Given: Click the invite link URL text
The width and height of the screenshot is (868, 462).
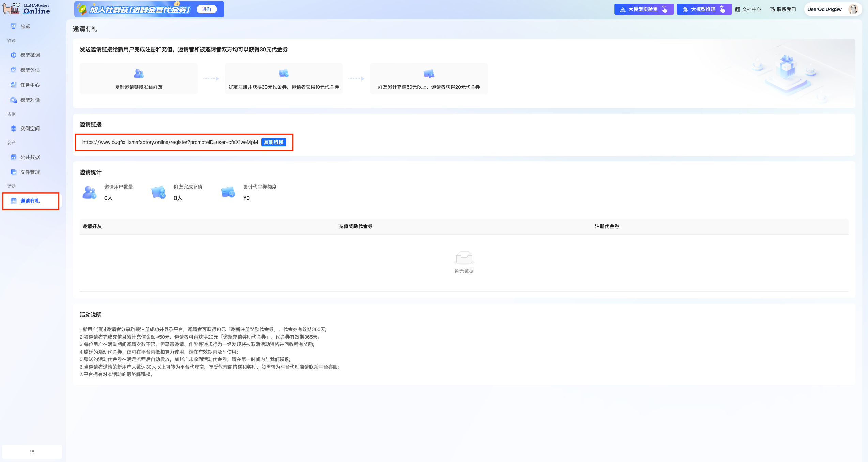Looking at the screenshot, I should [170, 142].
